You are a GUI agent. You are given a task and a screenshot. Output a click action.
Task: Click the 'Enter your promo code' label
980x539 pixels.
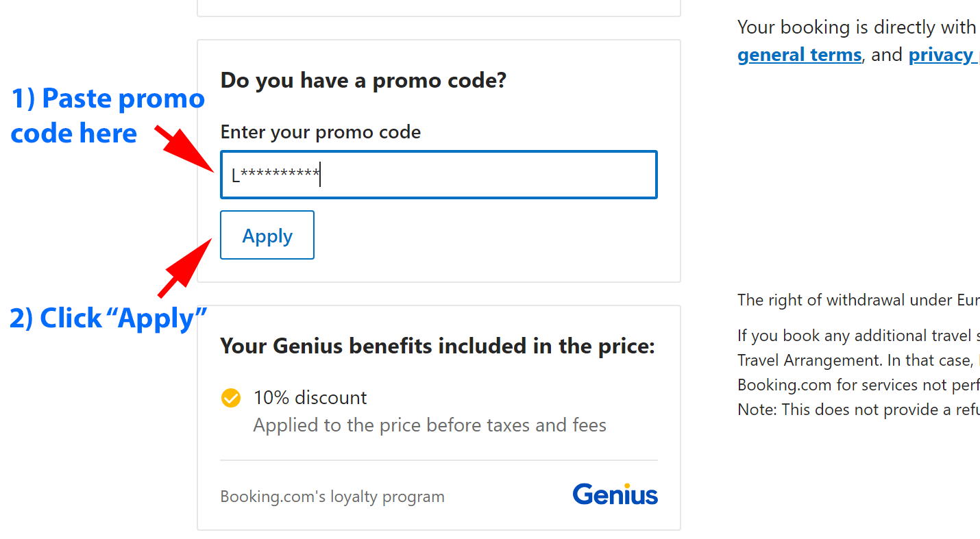click(320, 131)
